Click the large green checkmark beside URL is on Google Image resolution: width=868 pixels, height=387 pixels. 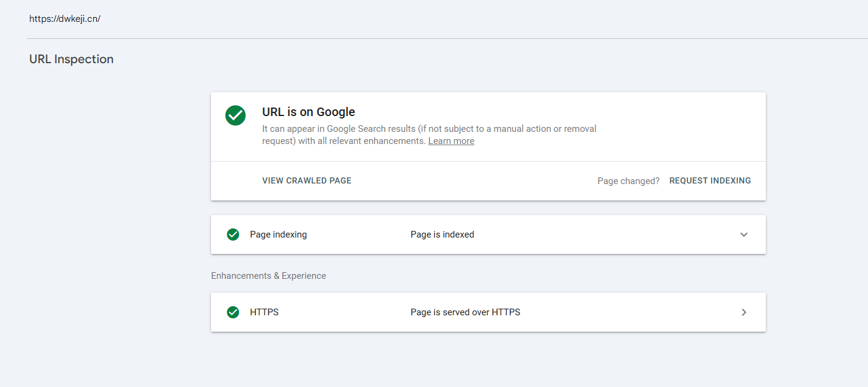click(x=235, y=115)
